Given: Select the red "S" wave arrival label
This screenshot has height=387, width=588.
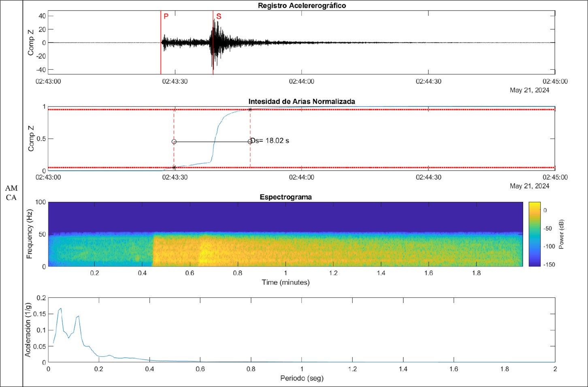Looking at the screenshot, I should tap(219, 17).
